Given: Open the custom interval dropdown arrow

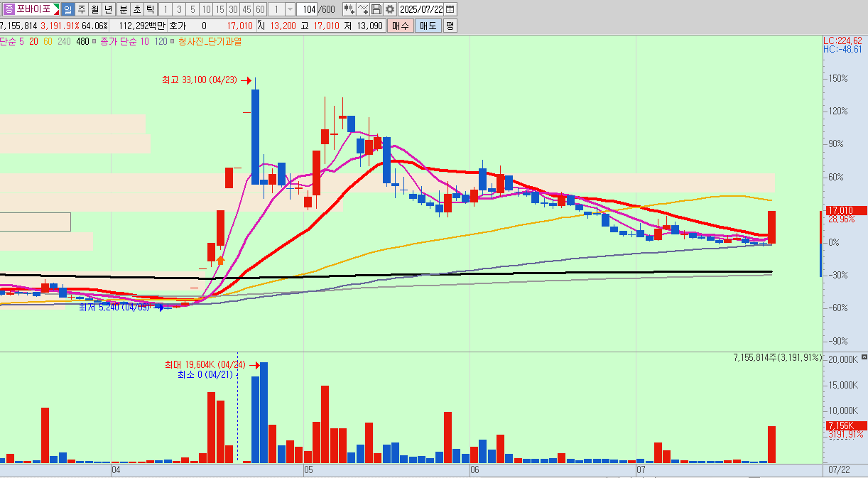Looking at the screenshot, I should (x=290, y=9).
